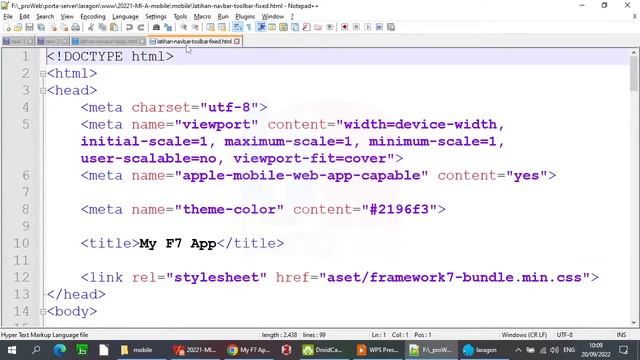640x360 pixels.
Task: Open My F7 App Chrome taskbar item
Action: pyautogui.click(x=249, y=350)
